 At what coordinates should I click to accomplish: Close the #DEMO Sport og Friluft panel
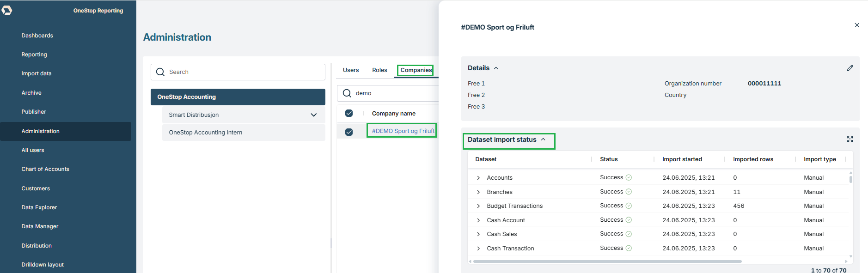[857, 25]
